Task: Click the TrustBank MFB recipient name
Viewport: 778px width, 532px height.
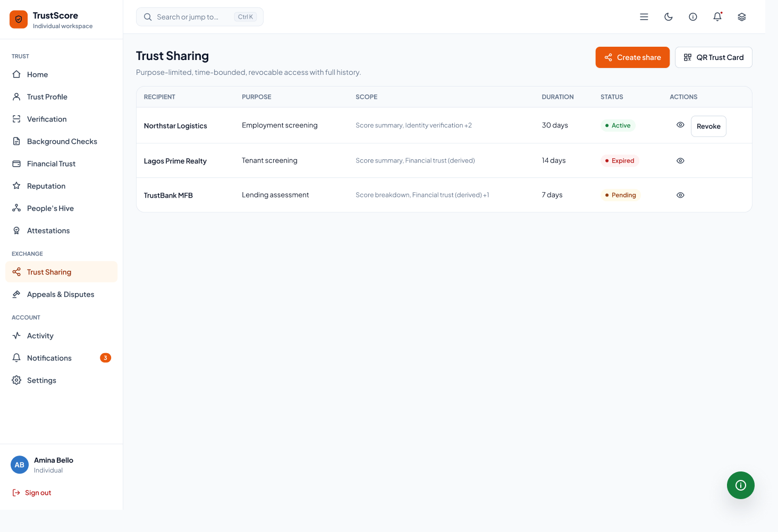Action: click(x=168, y=195)
